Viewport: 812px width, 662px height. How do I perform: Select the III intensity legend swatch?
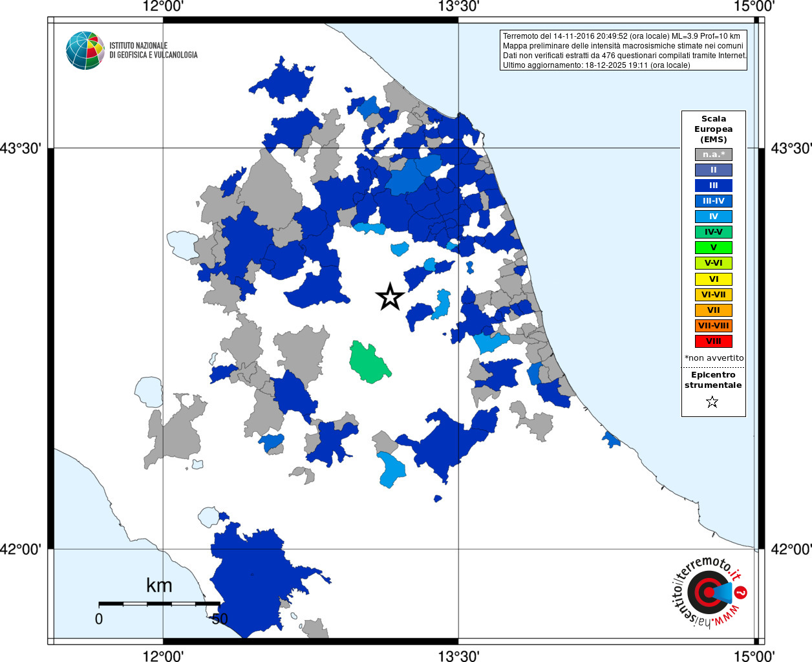[x=714, y=186]
